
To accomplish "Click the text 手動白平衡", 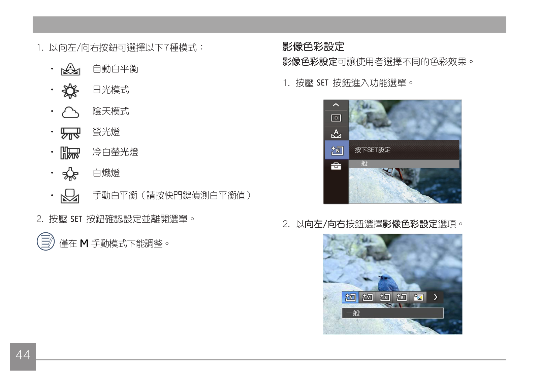I will [115, 195].
